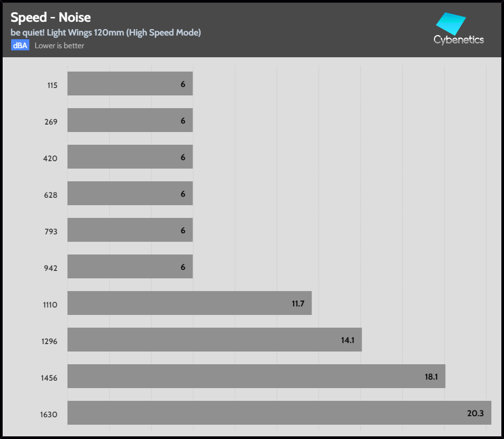Click the Cybenetics brand name text

pos(458,40)
